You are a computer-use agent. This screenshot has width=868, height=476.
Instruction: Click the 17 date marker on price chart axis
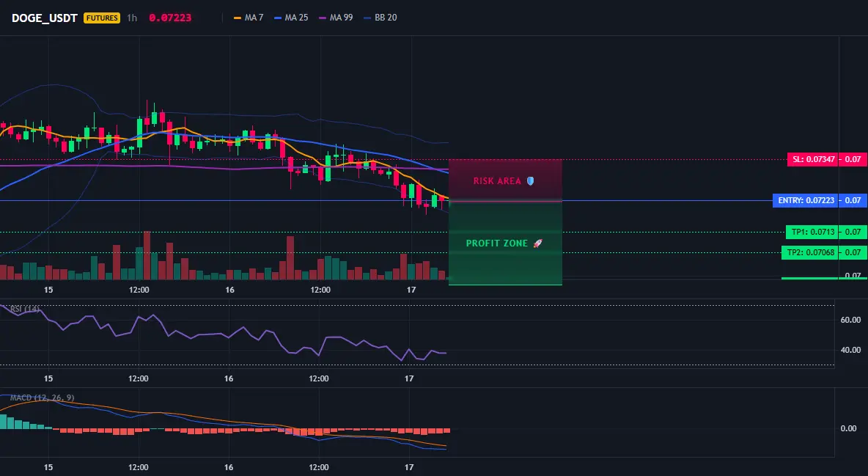click(x=411, y=290)
